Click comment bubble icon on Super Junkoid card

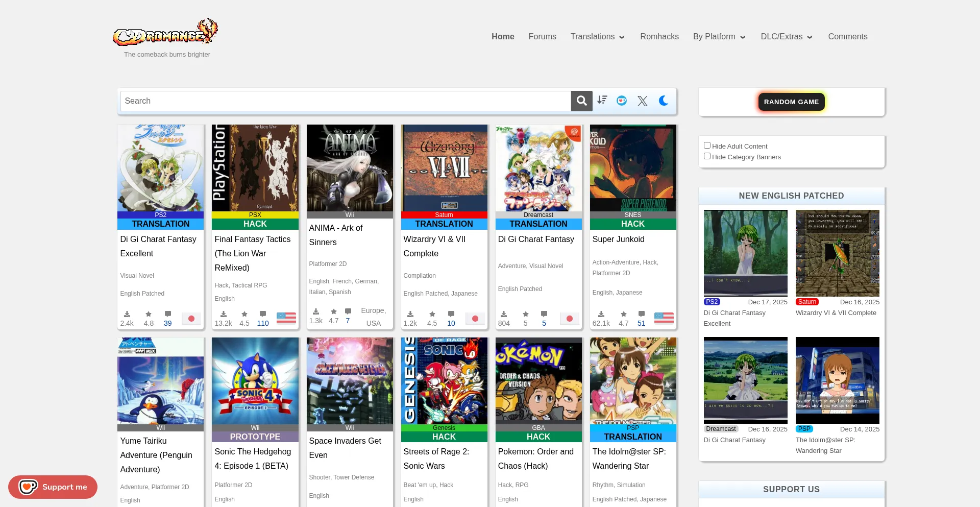click(x=642, y=314)
